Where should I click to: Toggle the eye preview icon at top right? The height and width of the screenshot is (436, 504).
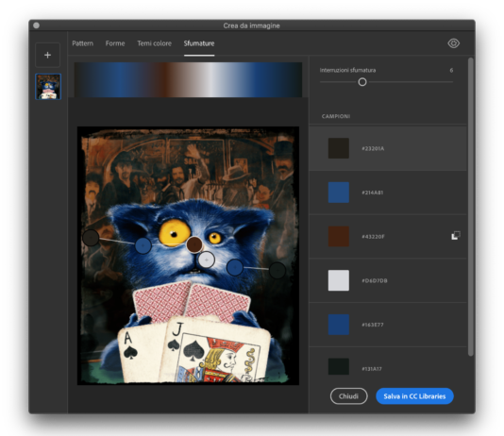point(454,43)
